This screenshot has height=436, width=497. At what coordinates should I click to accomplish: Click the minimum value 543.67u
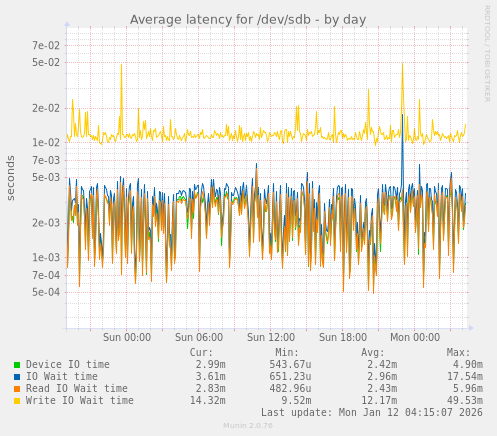[290, 364]
